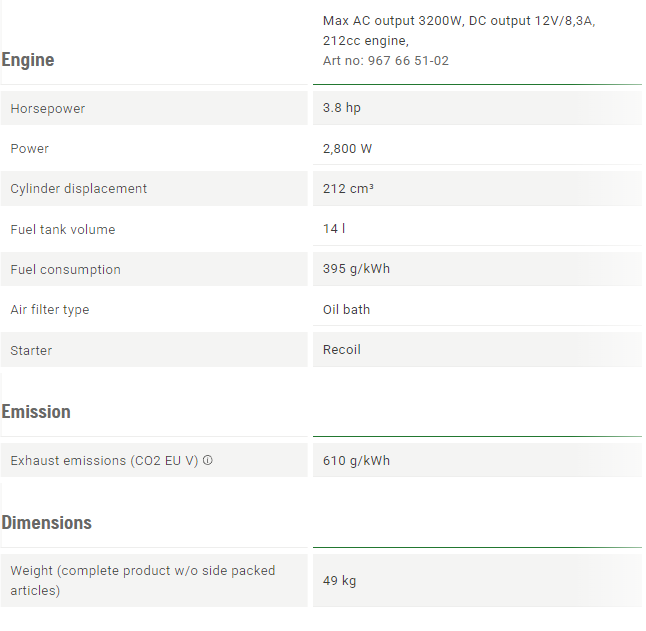Select the 395 g/kWh consumption value

[x=356, y=269]
